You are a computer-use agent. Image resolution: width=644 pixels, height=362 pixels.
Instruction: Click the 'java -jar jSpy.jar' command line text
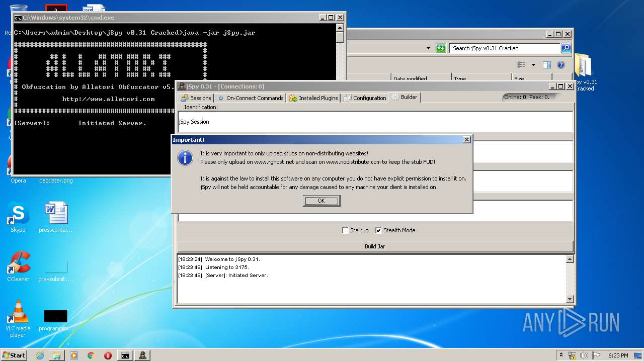219,33
